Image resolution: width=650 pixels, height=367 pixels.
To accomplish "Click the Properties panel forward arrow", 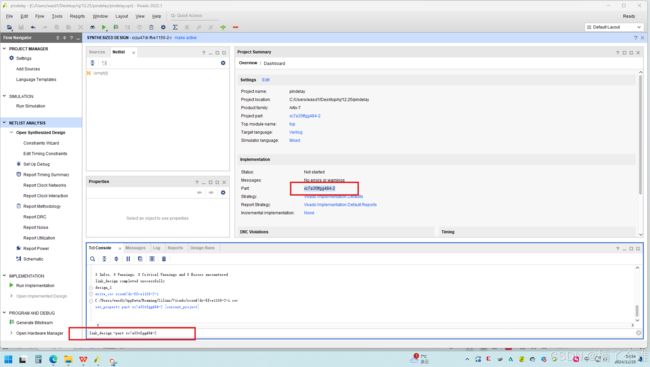I will coord(211,193).
